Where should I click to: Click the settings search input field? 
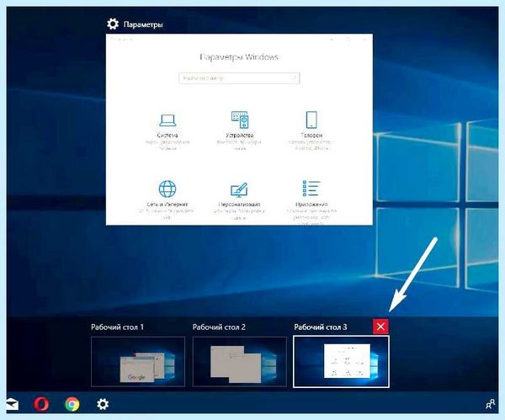coord(239,78)
